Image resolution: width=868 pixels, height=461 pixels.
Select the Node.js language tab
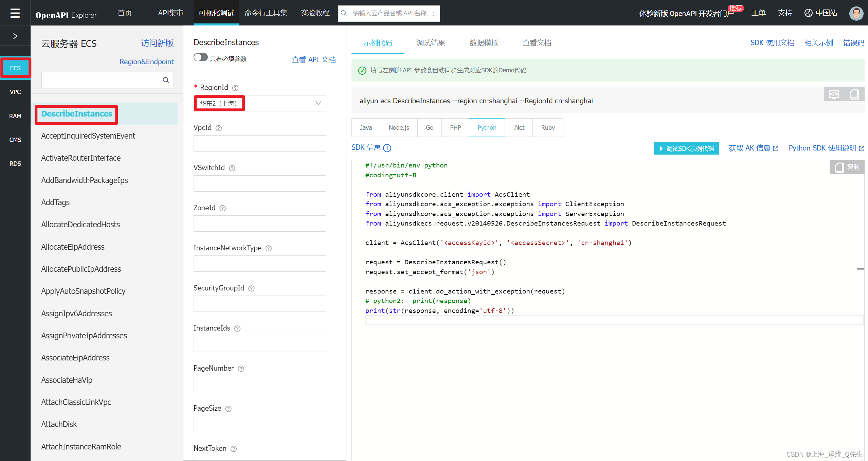point(399,128)
